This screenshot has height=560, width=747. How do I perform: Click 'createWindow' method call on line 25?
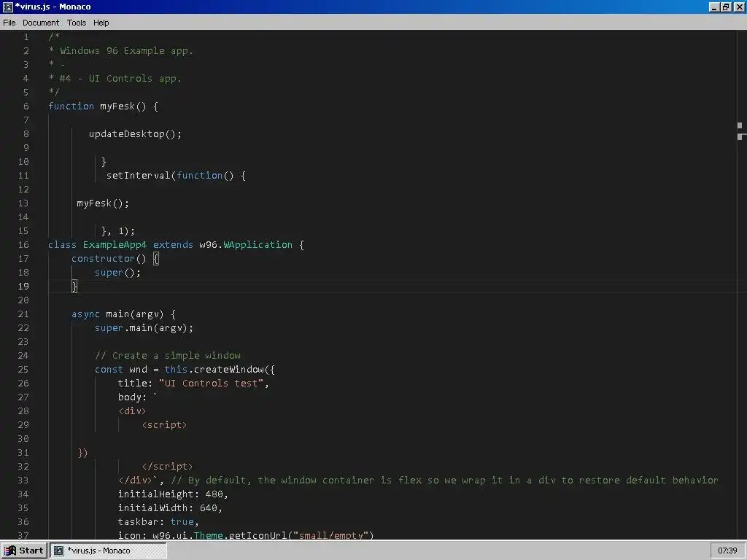(x=228, y=370)
